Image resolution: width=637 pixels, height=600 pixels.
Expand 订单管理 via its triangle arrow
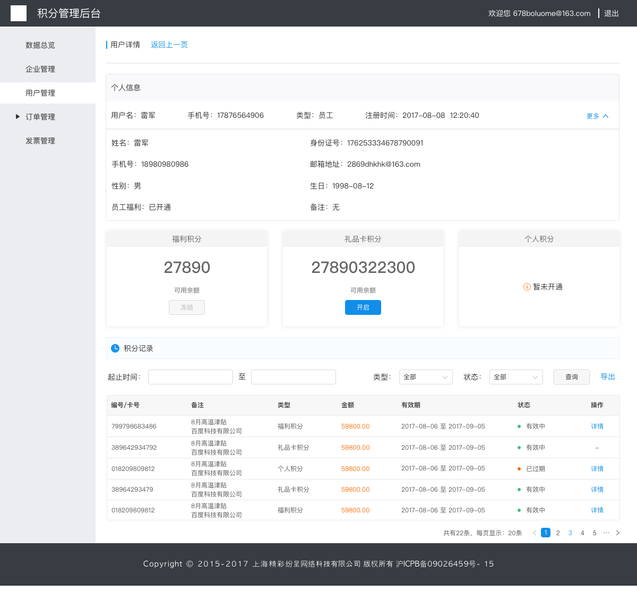point(17,117)
